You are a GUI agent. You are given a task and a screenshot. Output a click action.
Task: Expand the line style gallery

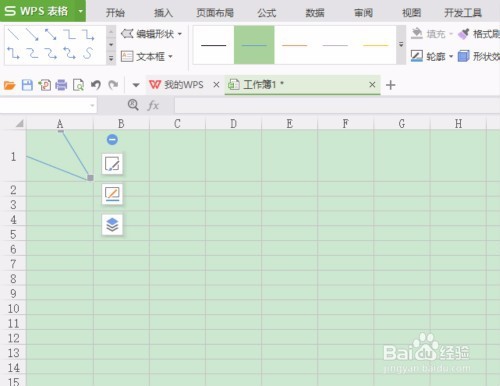click(x=401, y=44)
